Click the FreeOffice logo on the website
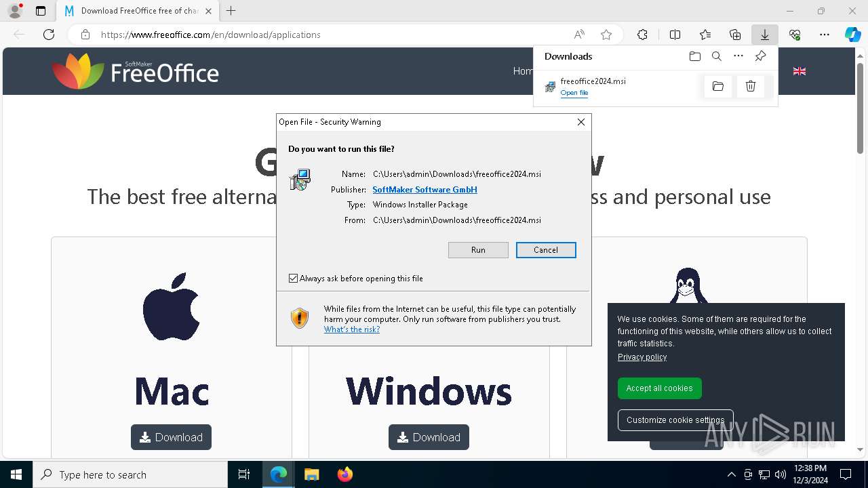 (135, 71)
